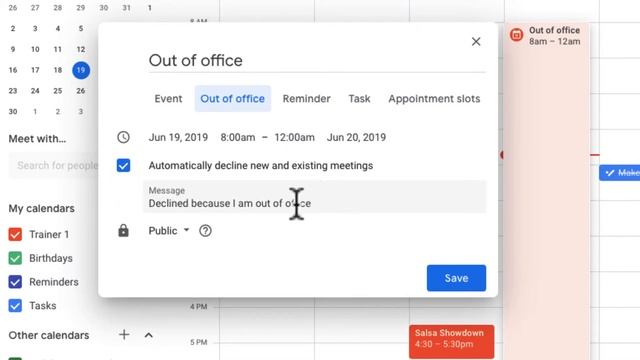Switch to the Reminder tab
640x360 pixels.
click(307, 98)
